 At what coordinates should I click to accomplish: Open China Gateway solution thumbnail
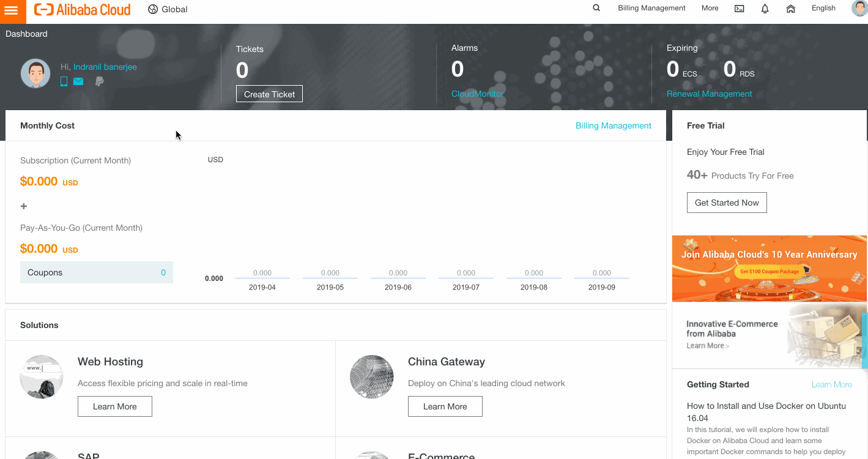(x=372, y=377)
